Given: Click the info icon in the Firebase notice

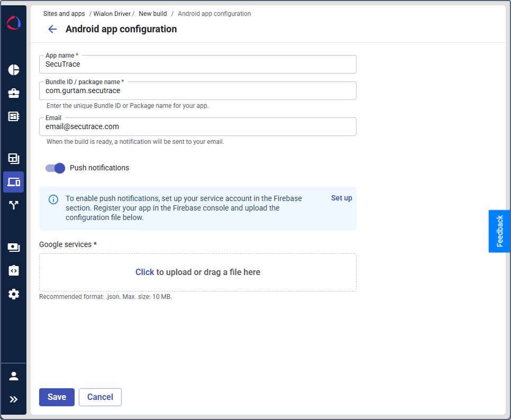Looking at the screenshot, I should pyautogui.click(x=53, y=199).
